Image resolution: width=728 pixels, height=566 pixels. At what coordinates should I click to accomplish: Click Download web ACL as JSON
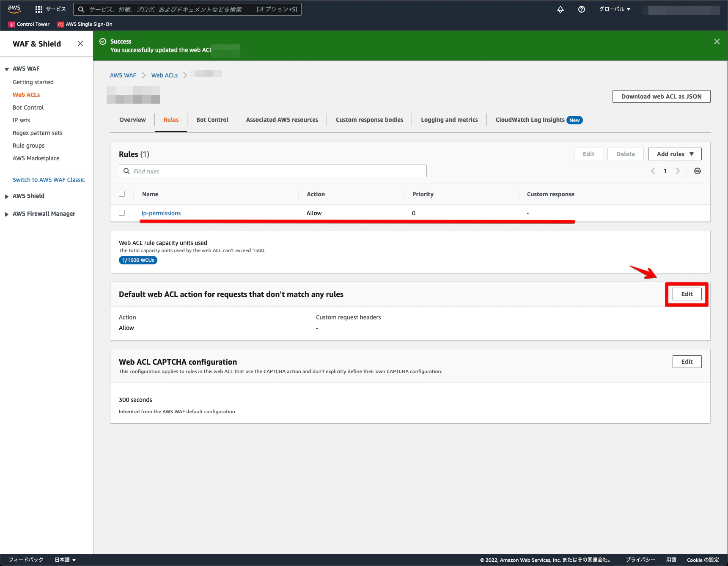pyautogui.click(x=661, y=96)
